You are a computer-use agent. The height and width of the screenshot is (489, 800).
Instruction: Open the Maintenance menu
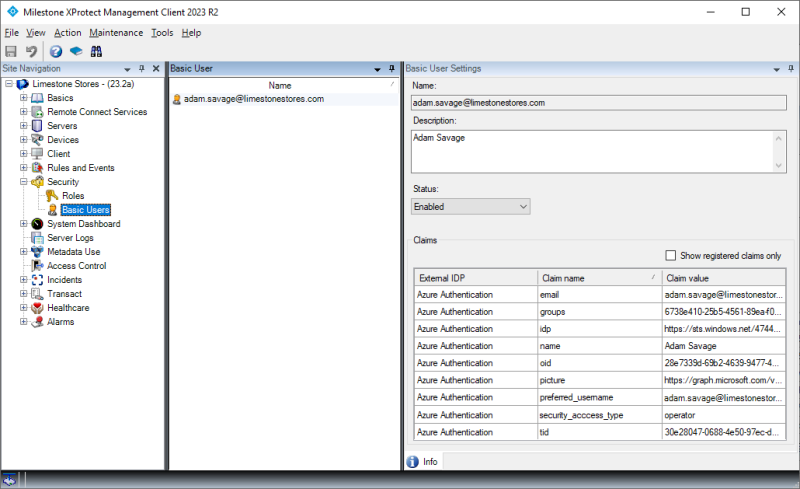click(x=116, y=33)
